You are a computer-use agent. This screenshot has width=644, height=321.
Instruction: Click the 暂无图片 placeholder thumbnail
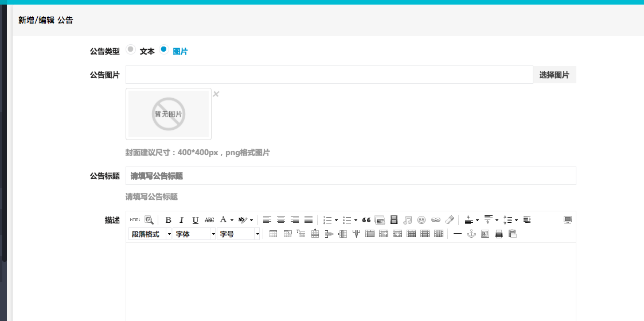(x=169, y=114)
